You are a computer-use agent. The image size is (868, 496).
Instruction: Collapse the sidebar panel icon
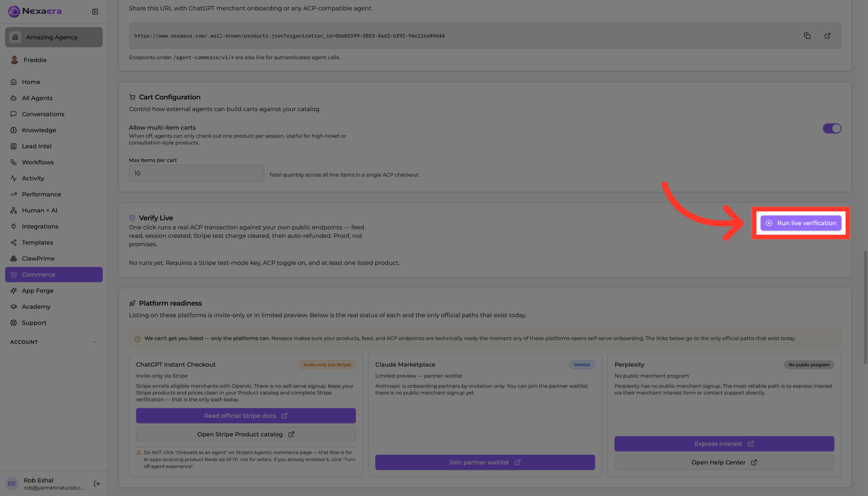click(x=95, y=12)
